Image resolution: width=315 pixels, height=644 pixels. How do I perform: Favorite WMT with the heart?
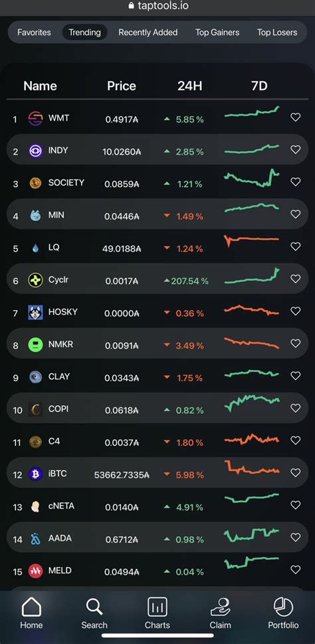(295, 118)
